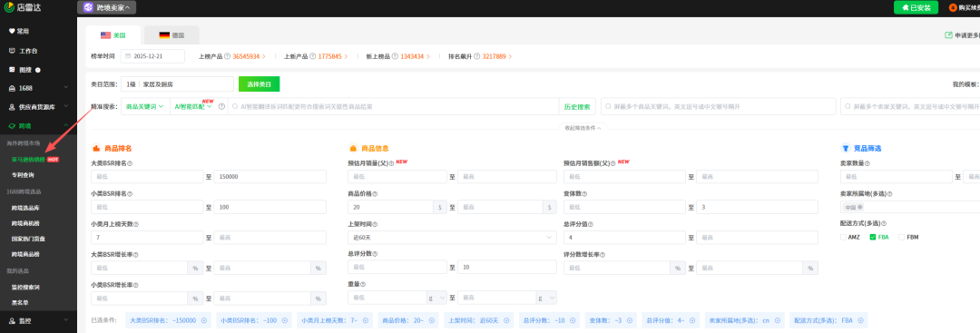
Task: Check the FBM delivery checkbox
Action: point(901,238)
